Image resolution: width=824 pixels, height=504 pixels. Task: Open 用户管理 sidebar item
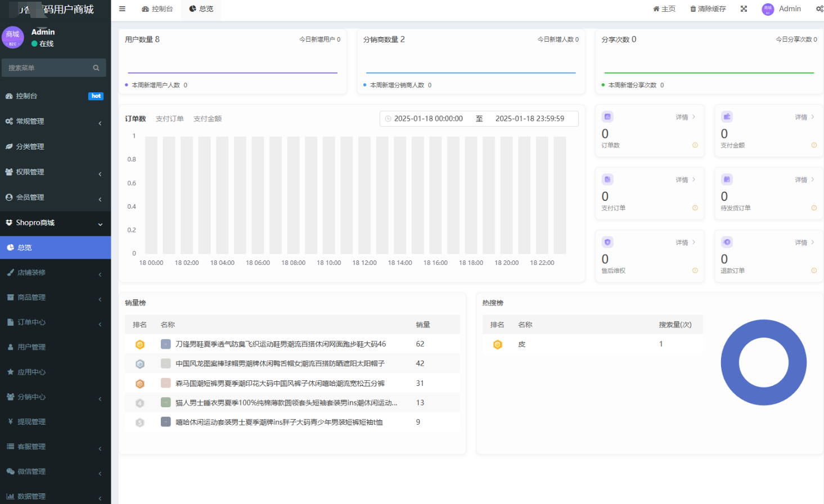55,347
